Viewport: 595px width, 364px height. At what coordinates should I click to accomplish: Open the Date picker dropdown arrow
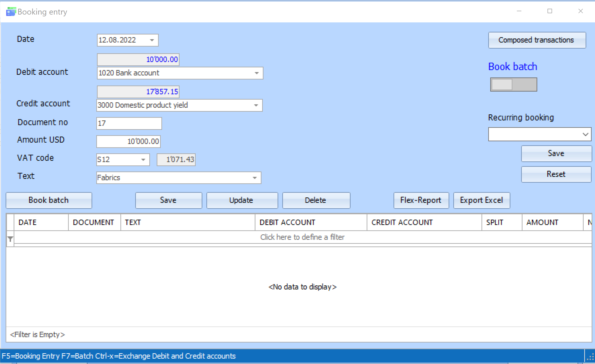152,40
